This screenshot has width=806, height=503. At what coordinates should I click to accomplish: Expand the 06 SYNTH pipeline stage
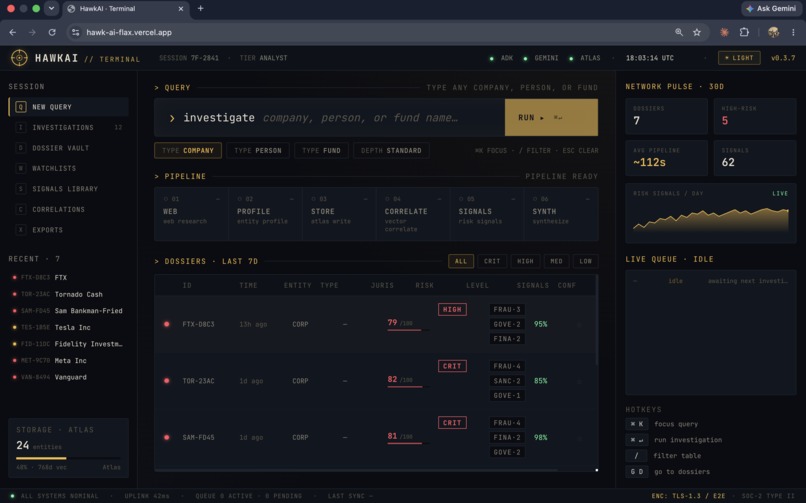coord(561,214)
